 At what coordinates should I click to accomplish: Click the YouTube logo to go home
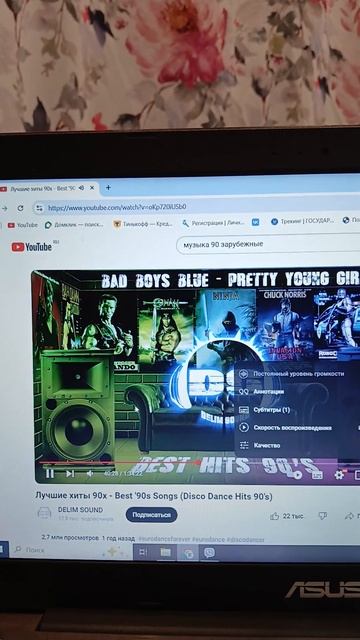(x=32, y=247)
